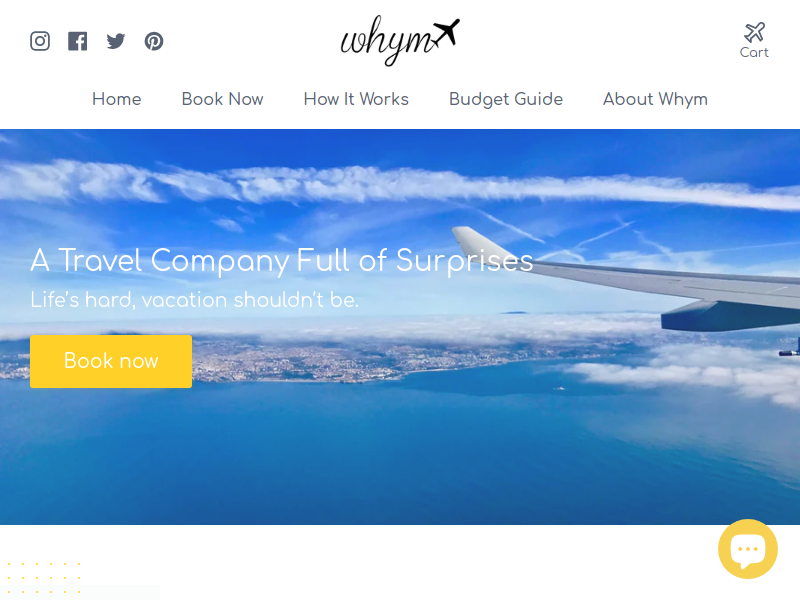Go to the Home menu item
The height and width of the screenshot is (600, 800).
[x=116, y=99]
